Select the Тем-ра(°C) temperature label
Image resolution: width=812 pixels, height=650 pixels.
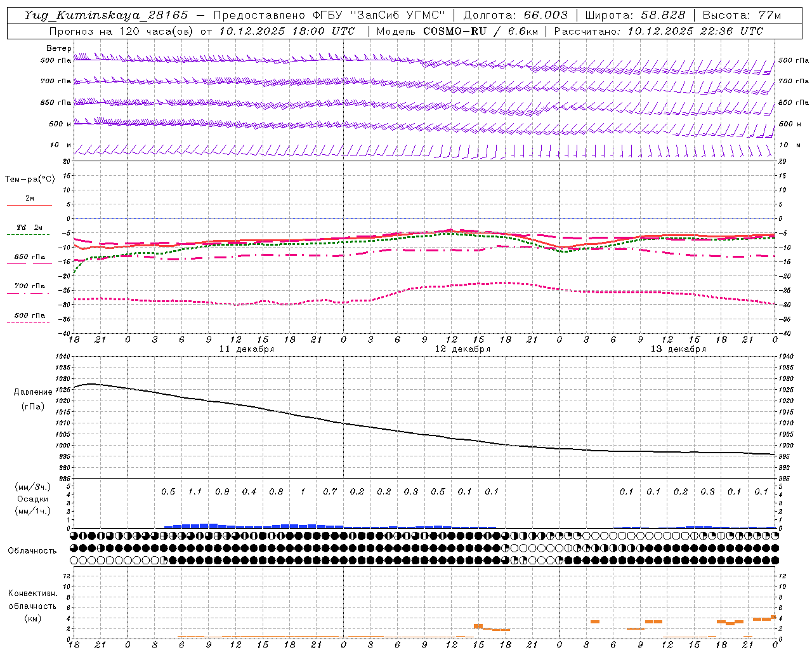(x=30, y=180)
